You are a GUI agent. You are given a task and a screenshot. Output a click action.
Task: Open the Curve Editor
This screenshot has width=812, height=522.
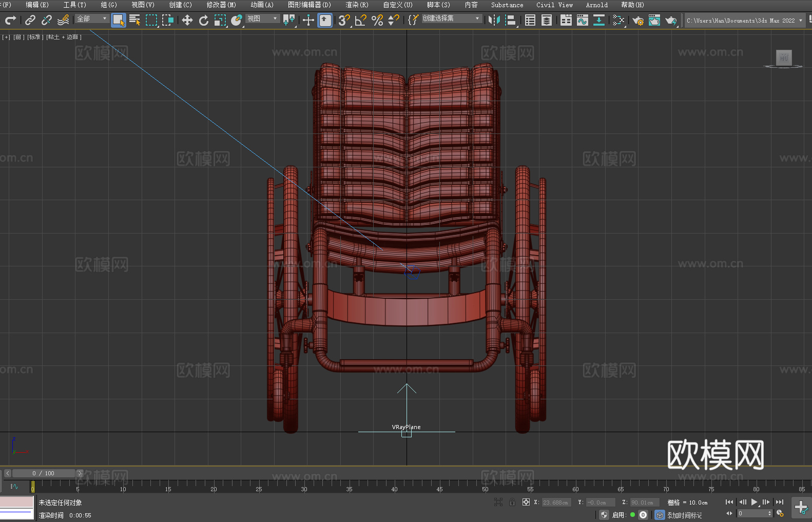[583, 21]
